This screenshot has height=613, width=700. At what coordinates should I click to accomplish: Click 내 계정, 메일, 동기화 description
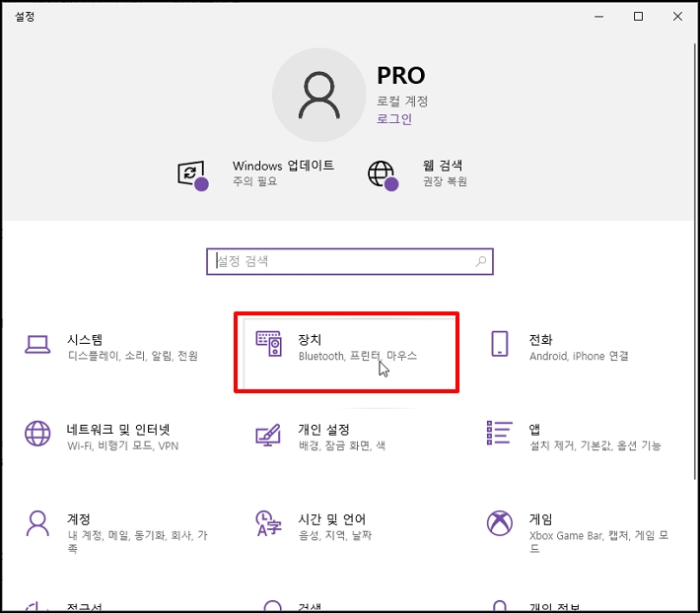tap(137, 541)
